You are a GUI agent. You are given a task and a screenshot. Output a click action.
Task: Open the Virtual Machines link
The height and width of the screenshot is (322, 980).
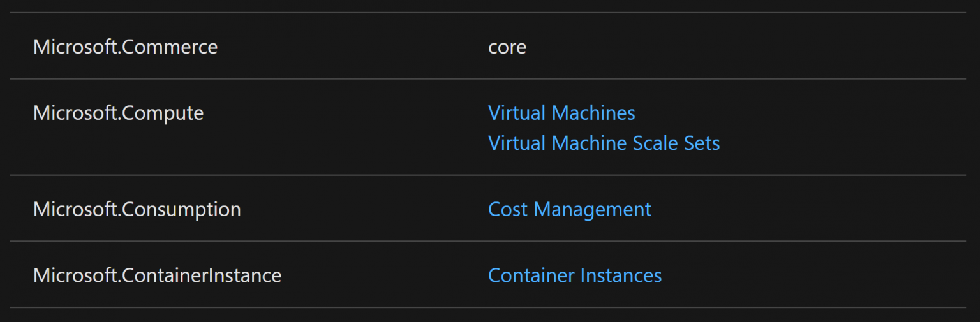[561, 113]
